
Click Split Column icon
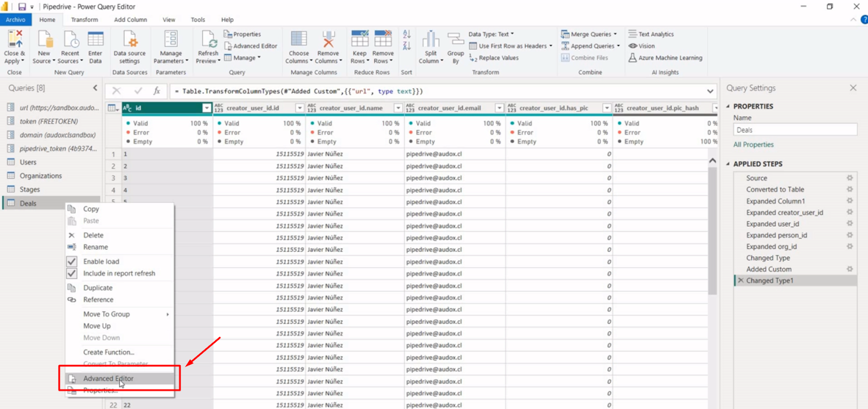(431, 39)
